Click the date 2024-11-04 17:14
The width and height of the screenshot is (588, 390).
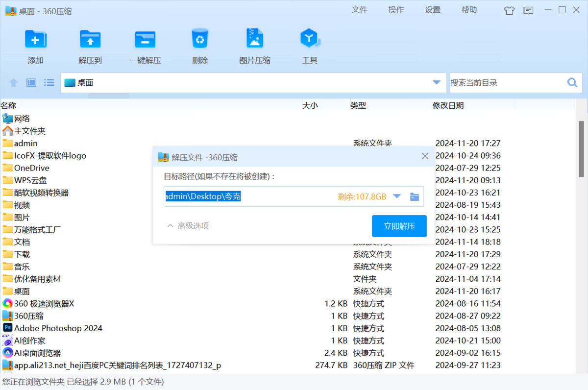point(468,279)
